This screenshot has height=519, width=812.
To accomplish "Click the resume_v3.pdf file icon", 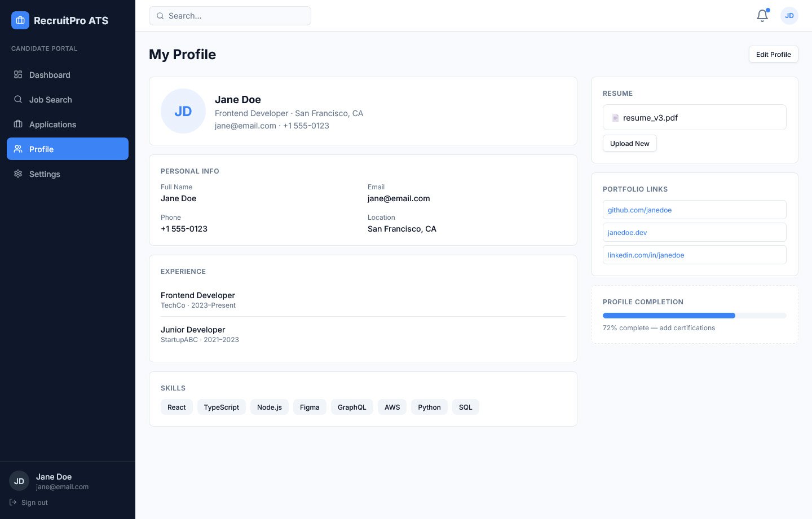I will pyautogui.click(x=615, y=118).
